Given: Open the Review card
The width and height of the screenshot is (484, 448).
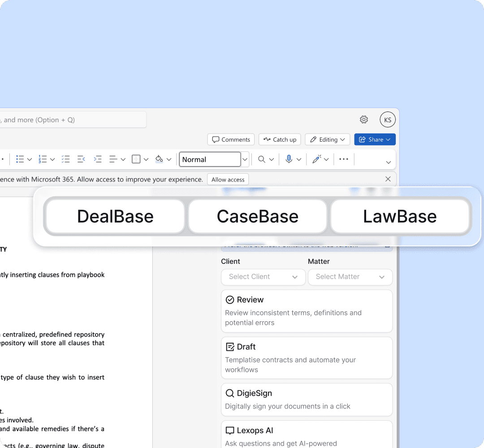Looking at the screenshot, I should pyautogui.click(x=307, y=311).
